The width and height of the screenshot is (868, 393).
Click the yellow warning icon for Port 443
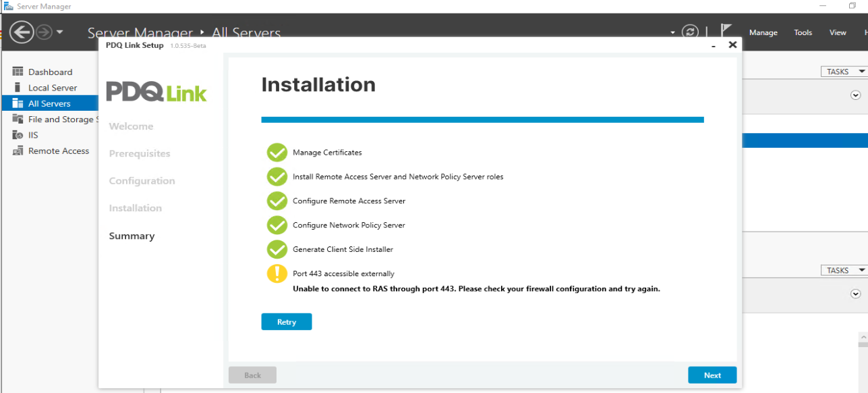click(277, 273)
